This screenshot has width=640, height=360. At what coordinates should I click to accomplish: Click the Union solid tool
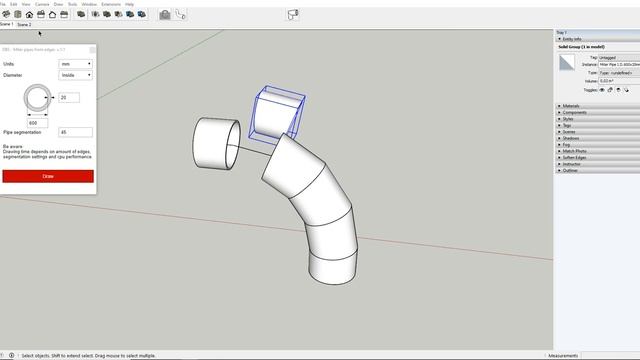coord(107,15)
